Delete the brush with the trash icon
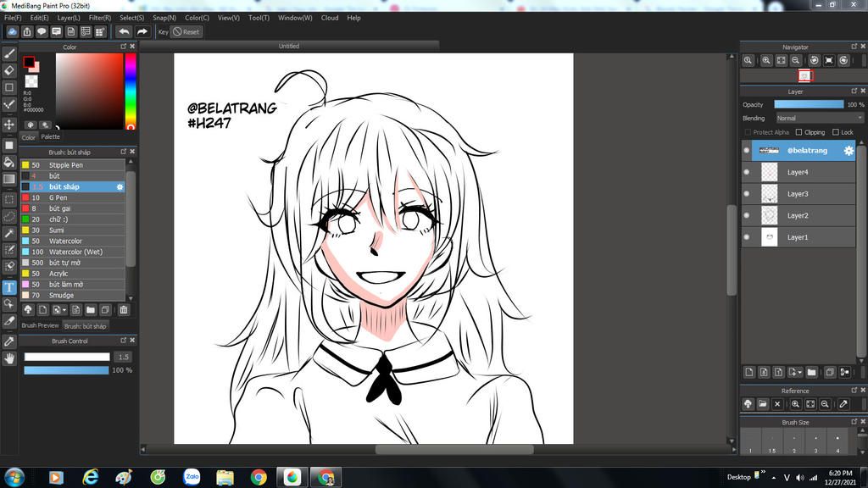 pos(124,310)
